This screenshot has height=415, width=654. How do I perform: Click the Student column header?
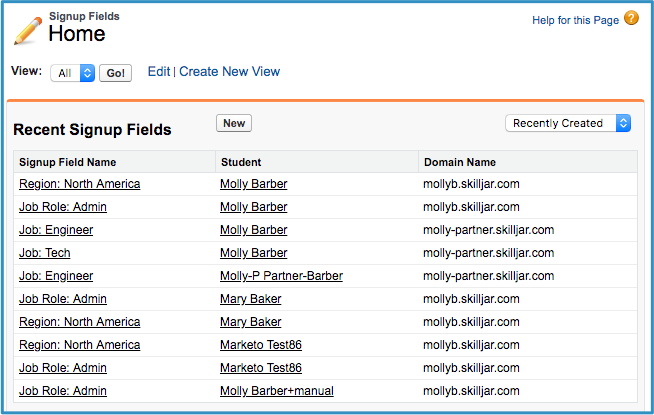pos(241,162)
